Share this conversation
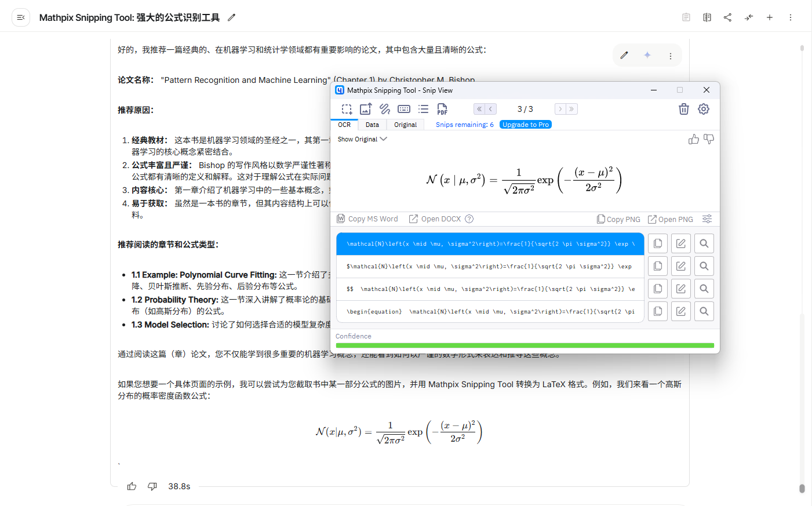 (728, 17)
